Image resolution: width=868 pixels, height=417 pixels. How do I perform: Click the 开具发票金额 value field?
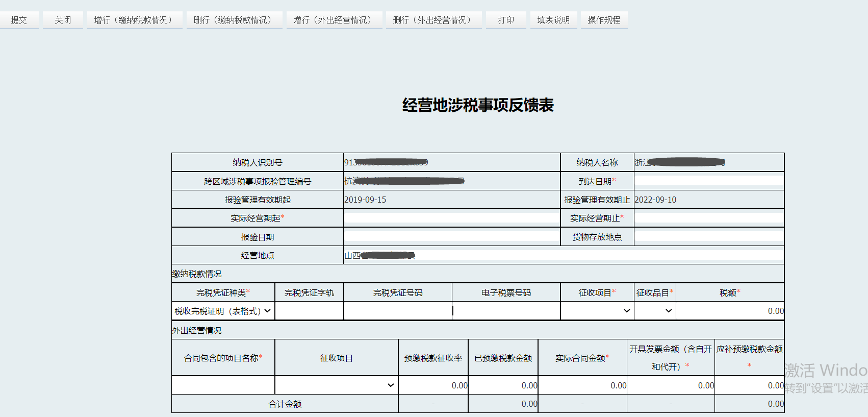[x=671, y=385]
